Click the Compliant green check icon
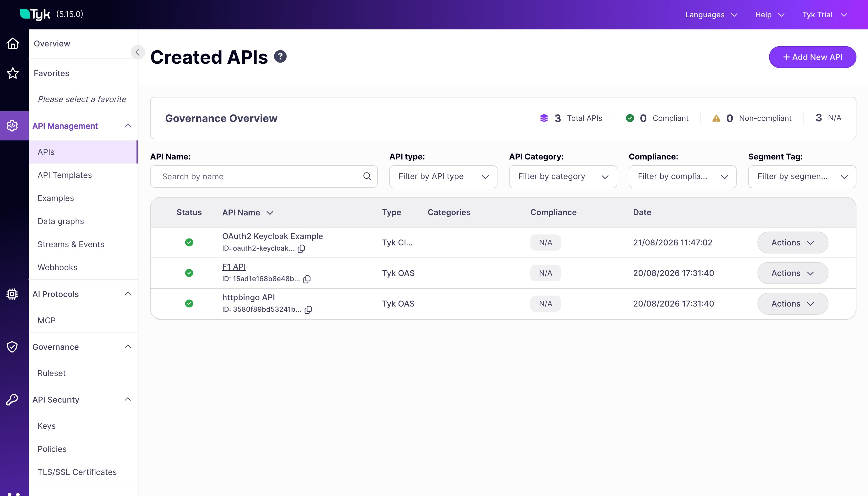Screen dimensions: 868x496 [630, 118]
